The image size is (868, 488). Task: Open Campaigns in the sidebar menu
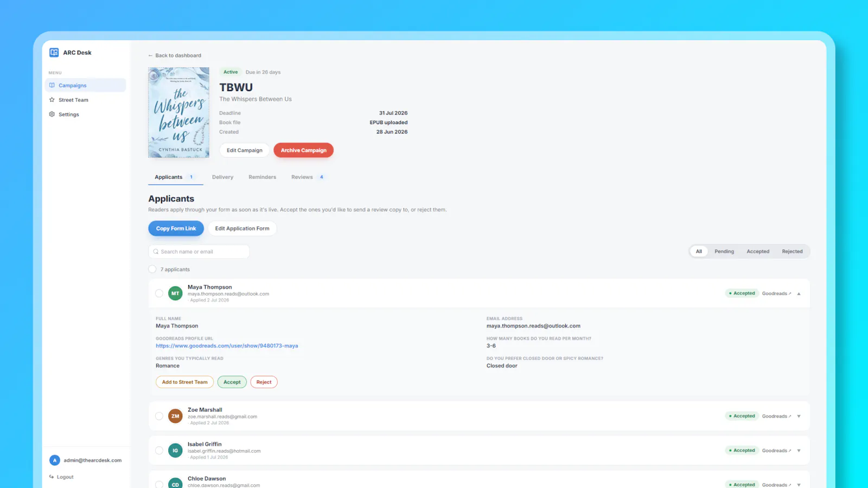click(85, 85)
